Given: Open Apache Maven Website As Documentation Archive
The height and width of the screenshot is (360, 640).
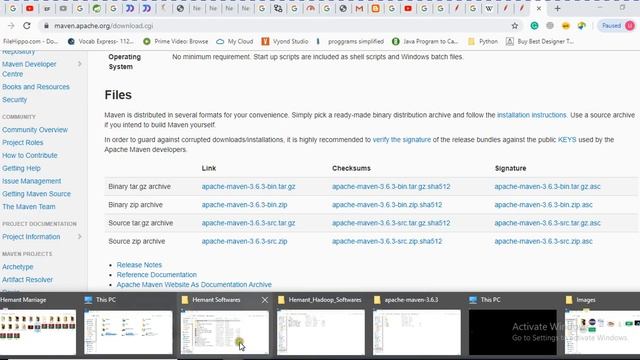Looking at the screenshot, I should click(x=194, y=284).
